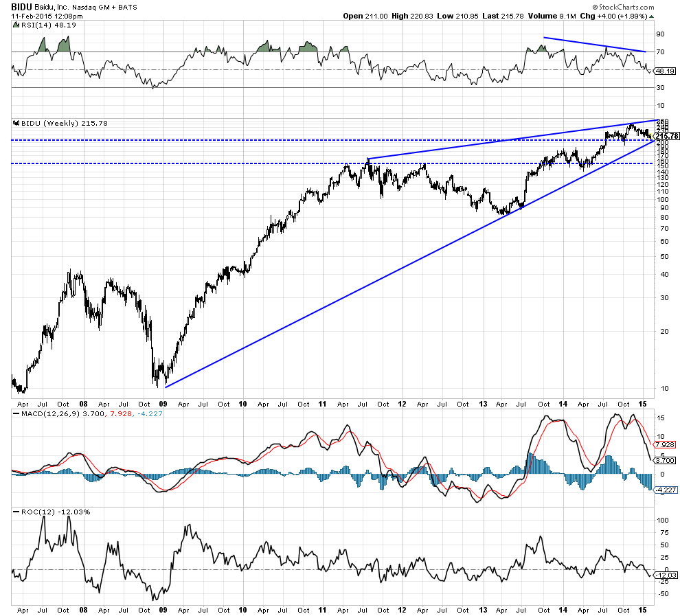Click the 30 oversold level on RSI axis
This screenshot has width=680, height=616.
pyautogui.click(x=660, y=88)
